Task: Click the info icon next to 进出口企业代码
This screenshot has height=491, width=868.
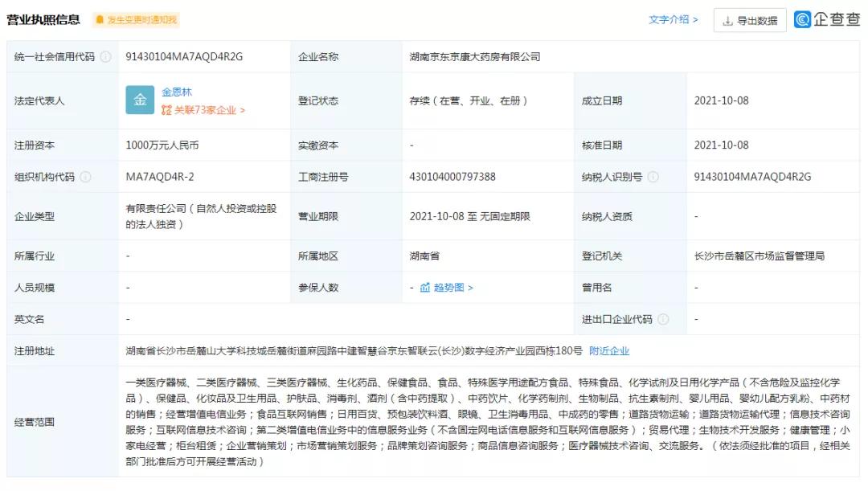Action: (x=665, y=318)
